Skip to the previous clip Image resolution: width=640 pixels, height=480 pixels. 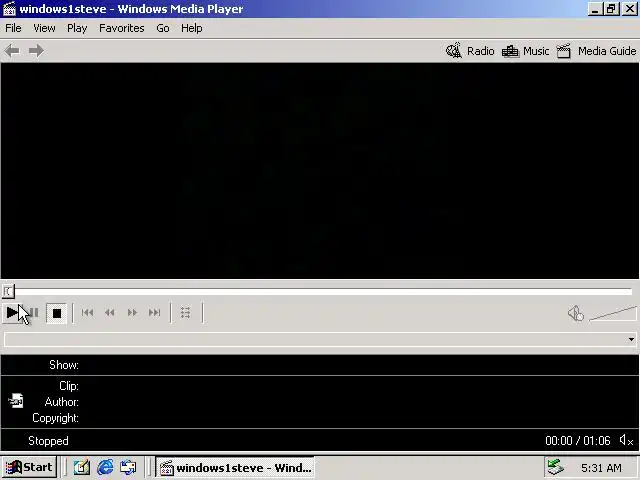click(x=87, y=313)
